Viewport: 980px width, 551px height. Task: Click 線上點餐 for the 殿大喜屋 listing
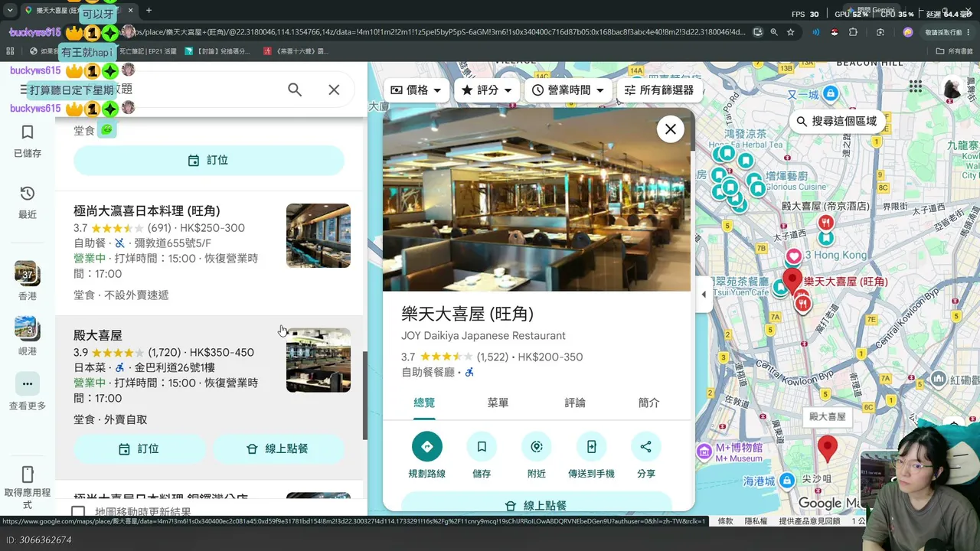279,449
